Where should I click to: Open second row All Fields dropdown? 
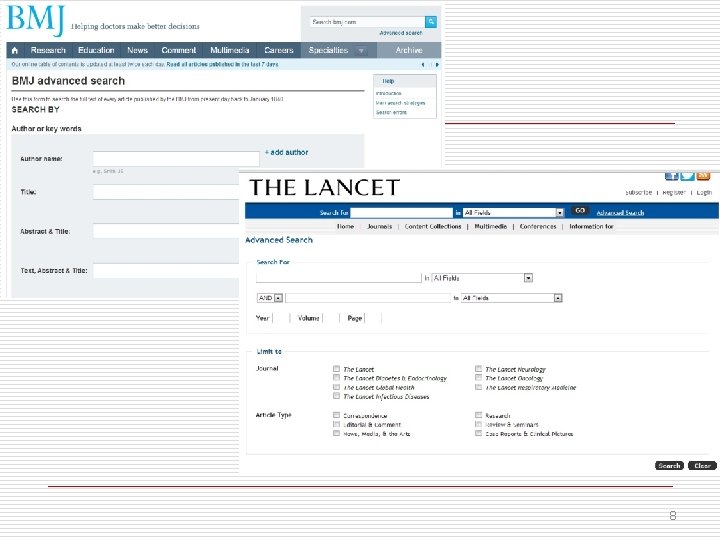click(x=512, y=298)
